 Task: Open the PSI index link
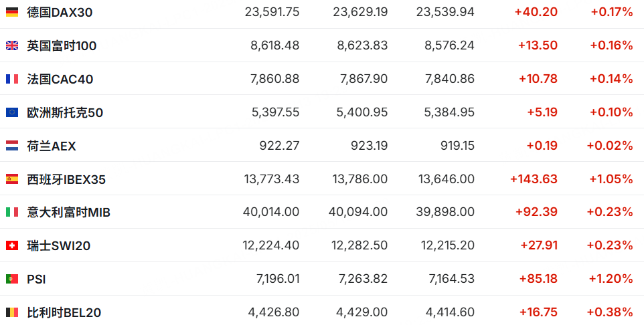click(36, 280)
